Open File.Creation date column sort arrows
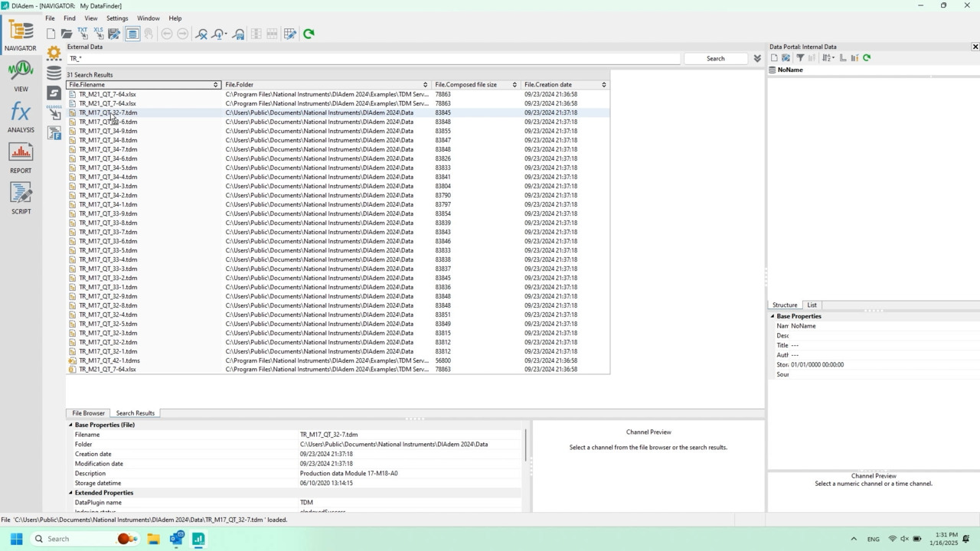 604,85
